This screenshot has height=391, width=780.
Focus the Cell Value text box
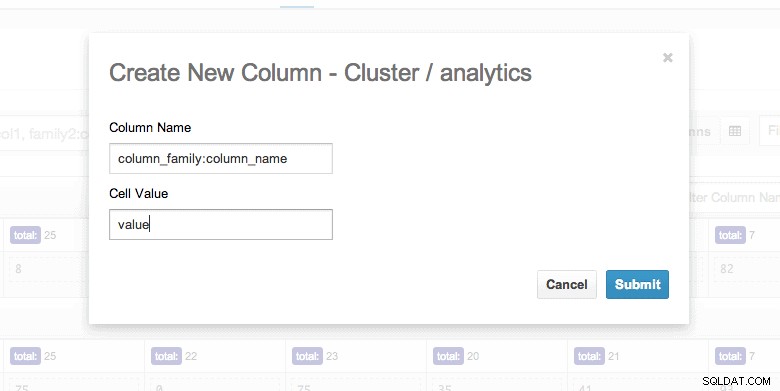(221, 224)
